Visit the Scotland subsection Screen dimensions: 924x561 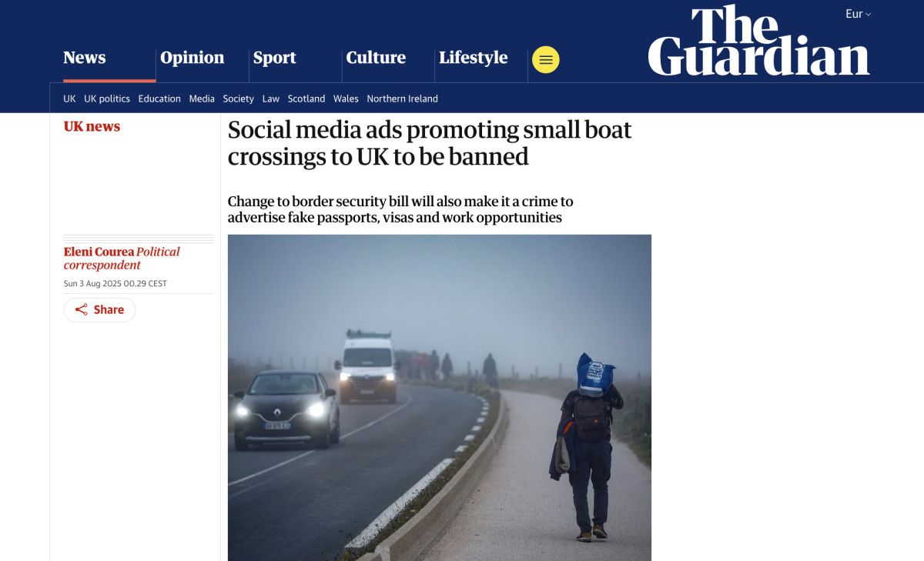point(306,99)
